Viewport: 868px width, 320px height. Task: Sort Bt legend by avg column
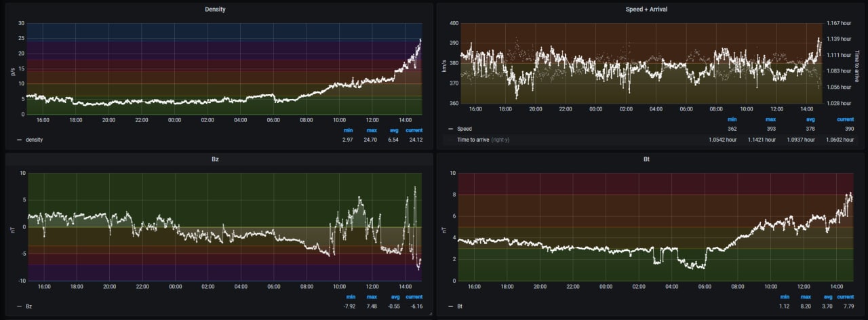827,297
